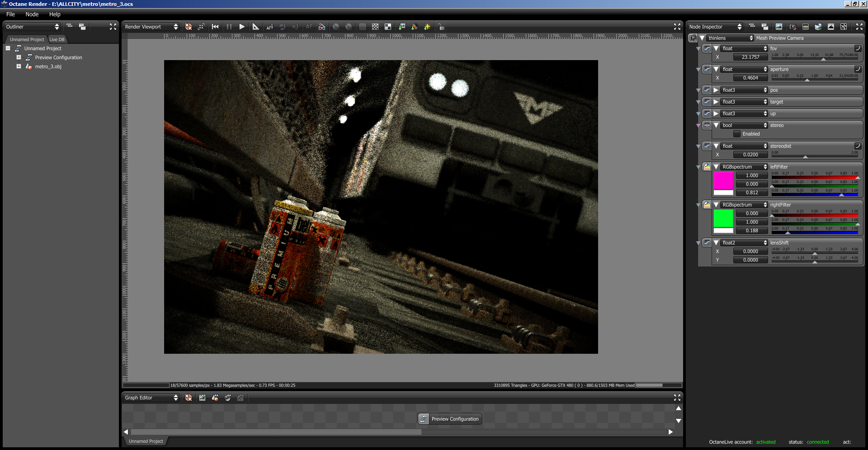Click the save render image icon with green arrow
The width and height of the screenshot is (868, 450).
tap(402, 27)
